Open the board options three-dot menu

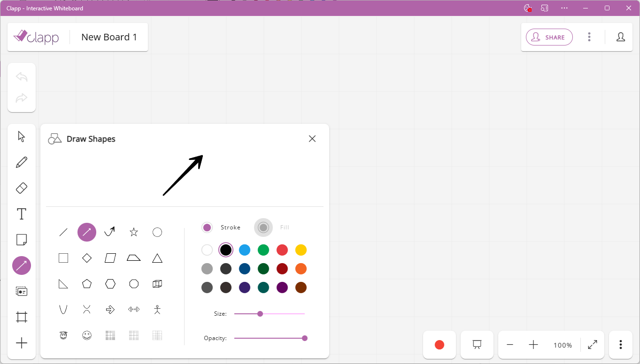[589, 37]
